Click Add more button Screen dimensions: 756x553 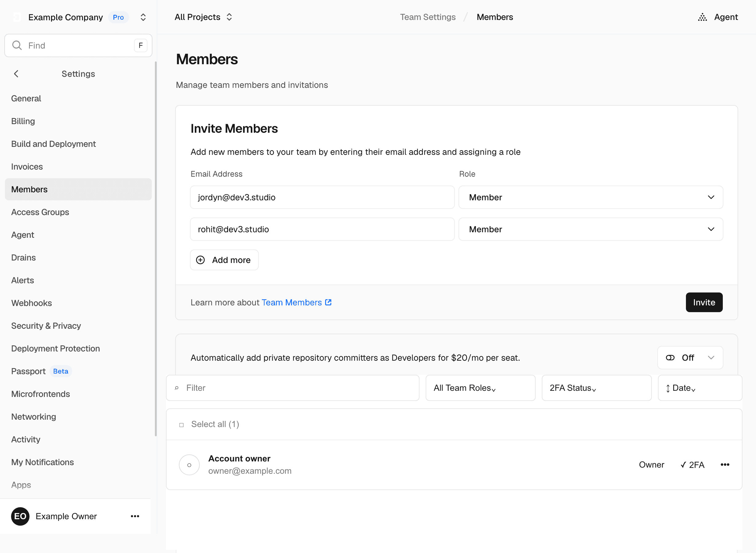tap(224, 260)
